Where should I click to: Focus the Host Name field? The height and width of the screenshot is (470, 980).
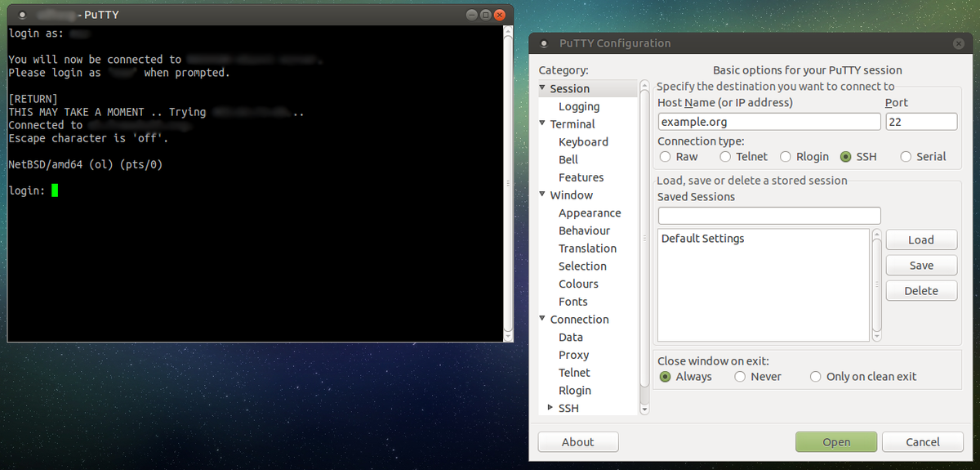pyautogui.click(x=769, y=121)
